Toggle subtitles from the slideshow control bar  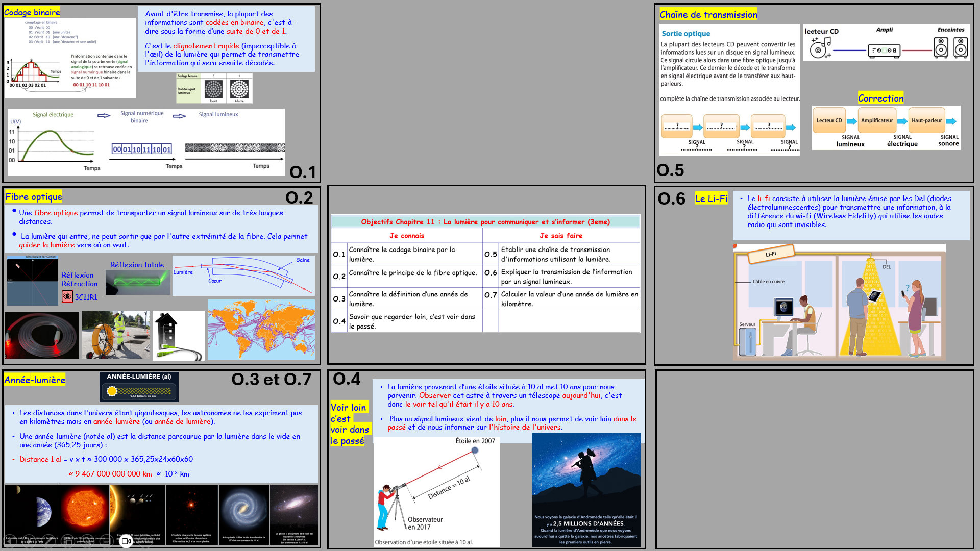click(x=107, y=541)
